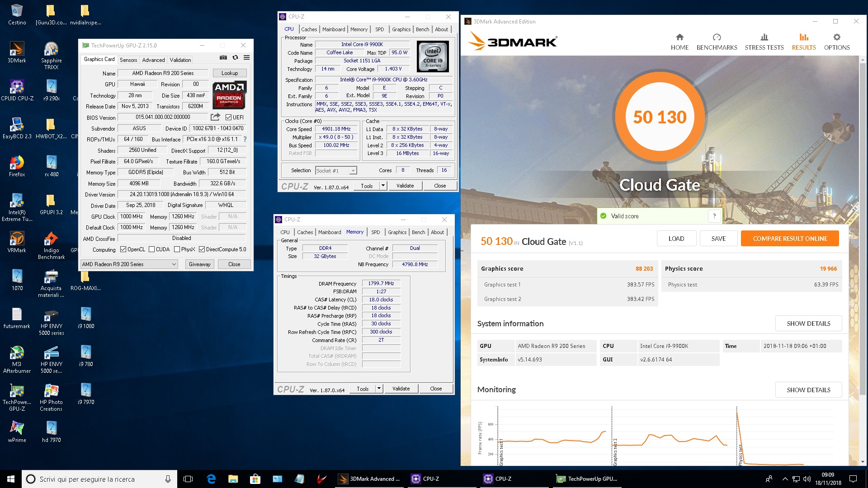Viewport: 868px width, 488px height.
Task: Click Close button in CPU-Z Memory window
Action: 436,389
